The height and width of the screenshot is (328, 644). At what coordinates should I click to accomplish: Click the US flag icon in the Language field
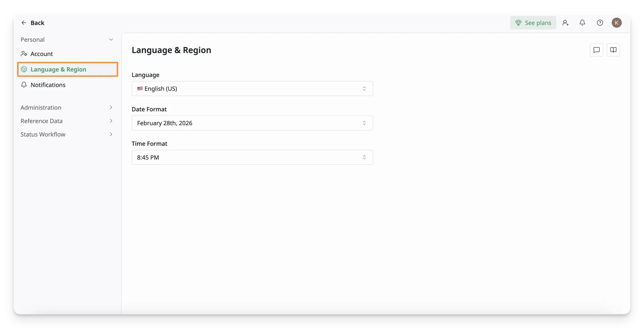(140, 89)
